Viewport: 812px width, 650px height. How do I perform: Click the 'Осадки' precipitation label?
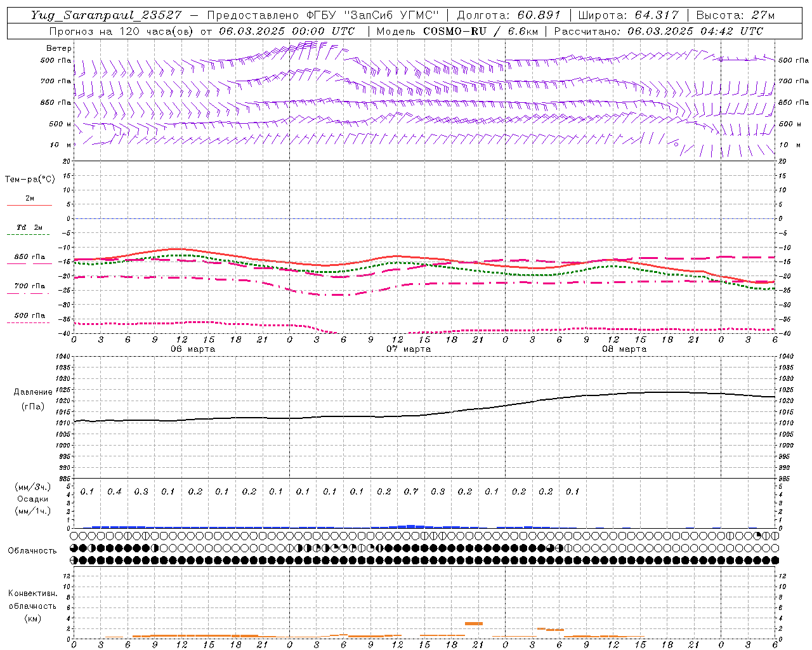32,499
